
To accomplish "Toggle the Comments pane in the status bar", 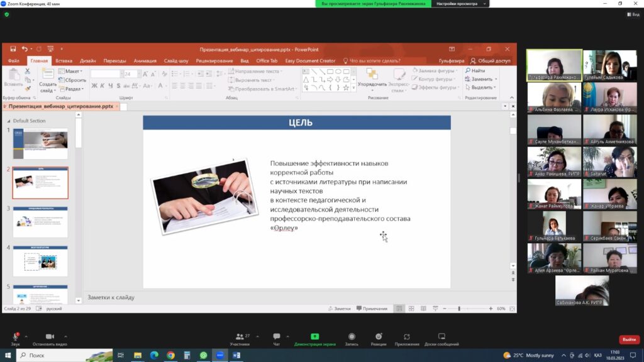I will 372,309.
